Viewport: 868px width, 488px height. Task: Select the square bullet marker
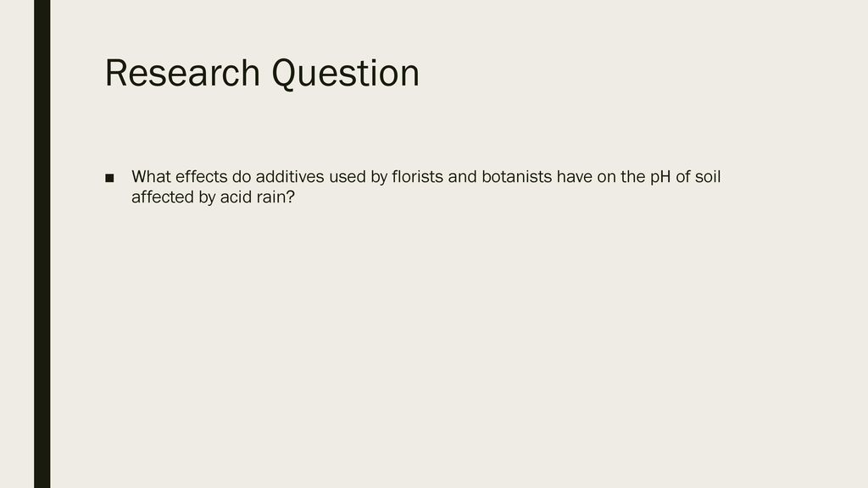coord(109,178)
